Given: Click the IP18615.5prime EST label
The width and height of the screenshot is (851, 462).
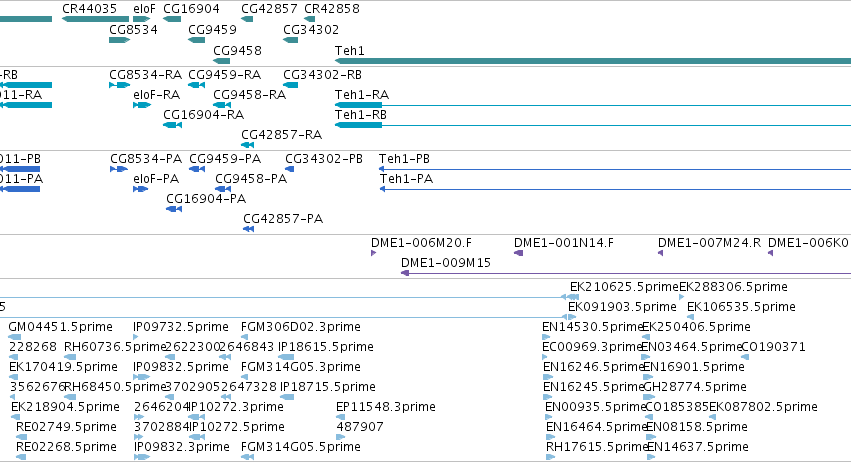Looking at the screenshot, I should coord(326,347).
